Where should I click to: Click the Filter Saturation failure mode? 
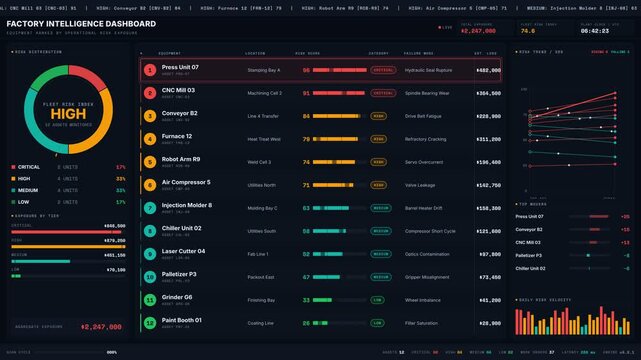click(421, 323)
